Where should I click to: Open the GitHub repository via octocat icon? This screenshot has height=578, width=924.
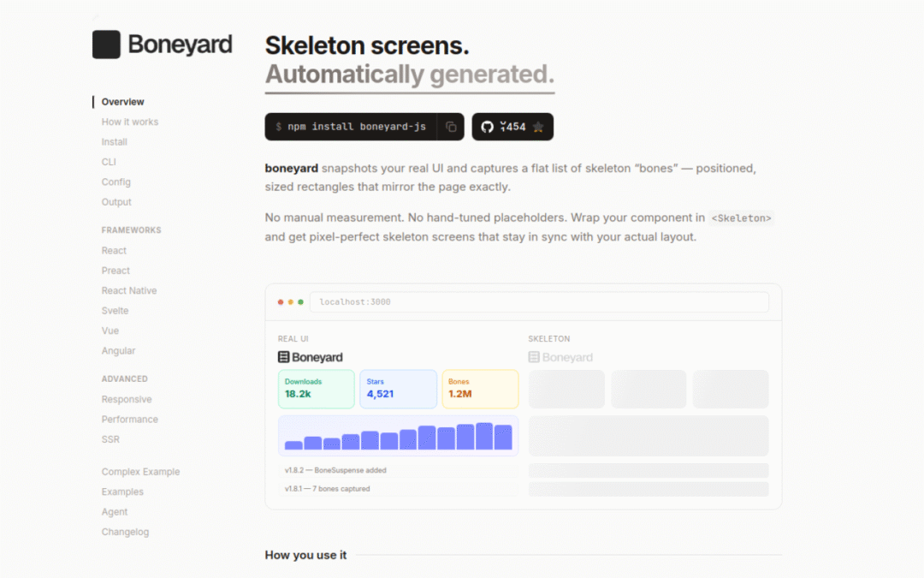coord(487,127)
